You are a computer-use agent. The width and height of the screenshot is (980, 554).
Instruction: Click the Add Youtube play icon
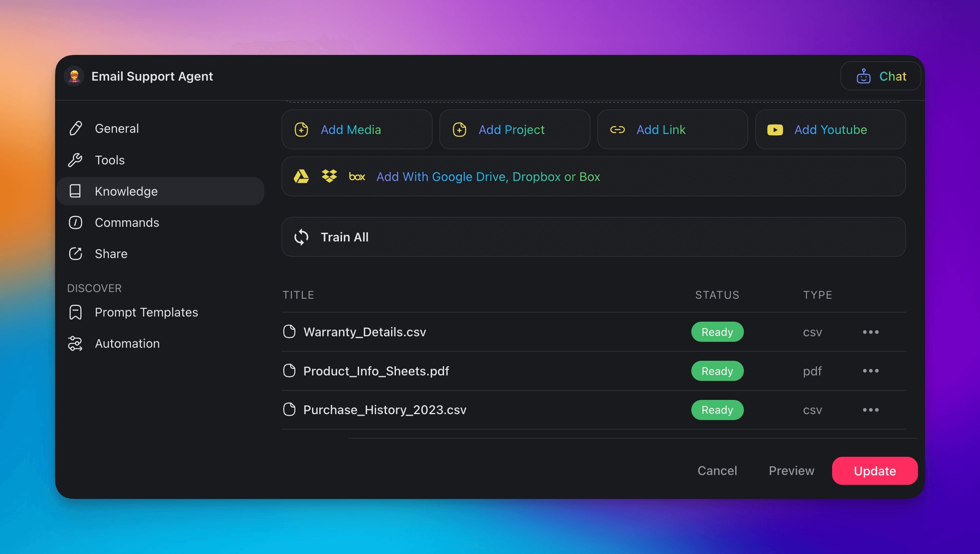775,130
